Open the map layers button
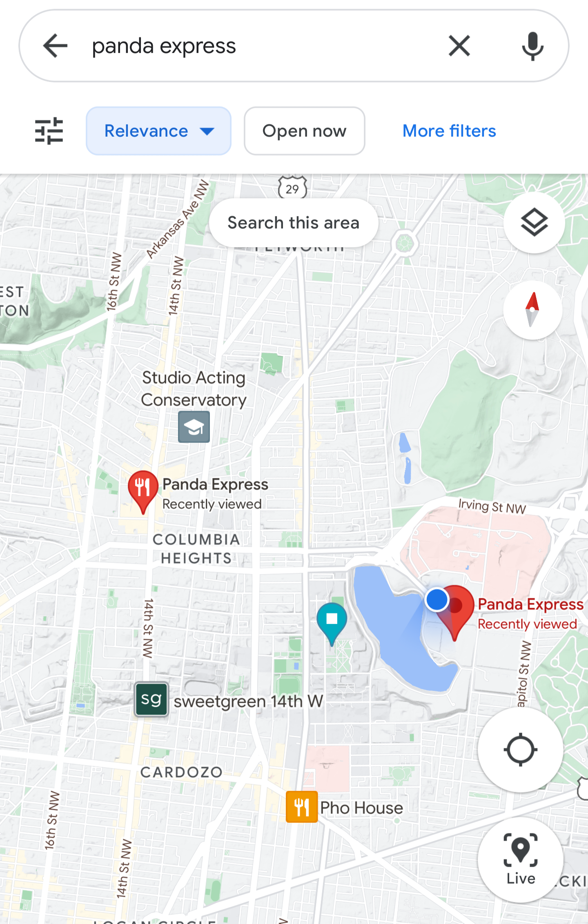588x924 pixels. click(534, 223)
